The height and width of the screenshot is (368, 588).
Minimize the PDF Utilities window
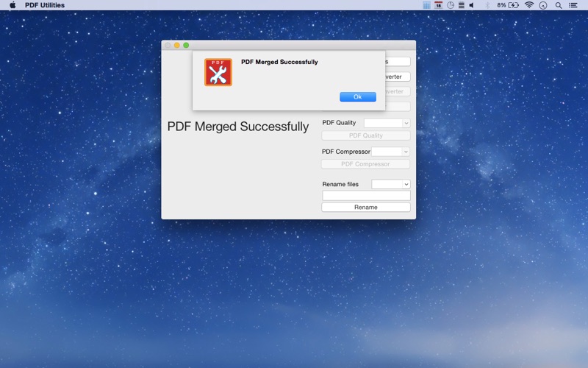pyautogui.click(x=176, y=46)
